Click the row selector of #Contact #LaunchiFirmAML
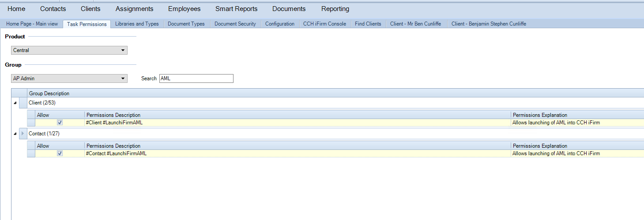The height and width of the screenshot is (220, 644). point(31,153)
